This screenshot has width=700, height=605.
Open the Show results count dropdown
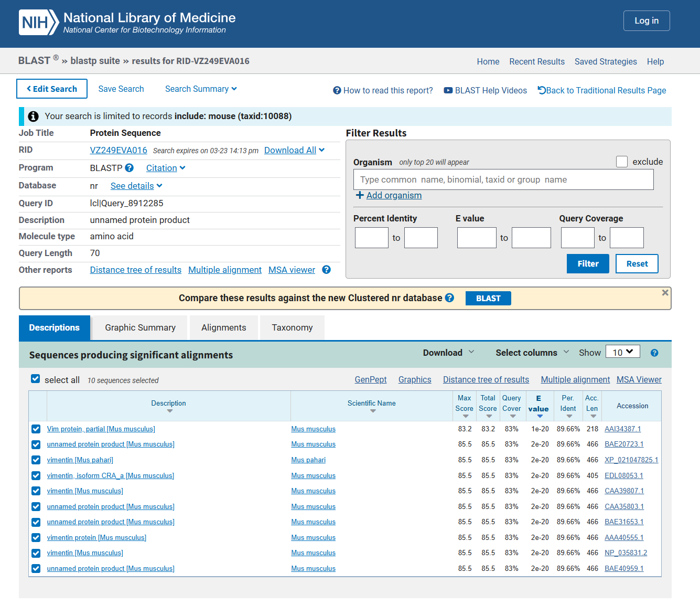(622, 352)
